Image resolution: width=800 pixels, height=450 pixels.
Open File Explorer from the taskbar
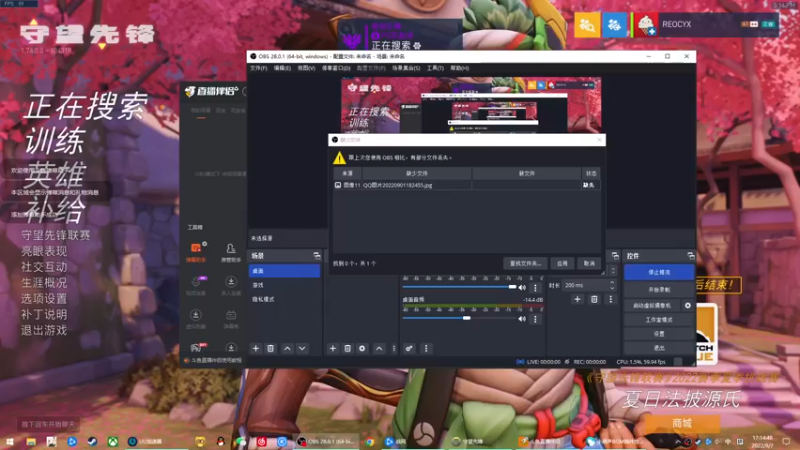click(31, 441)
